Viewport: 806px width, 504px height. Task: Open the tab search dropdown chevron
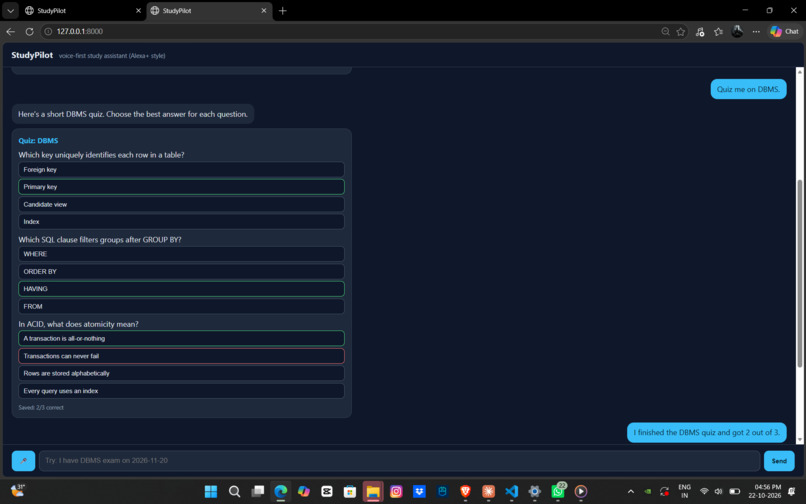coord(10,10)
